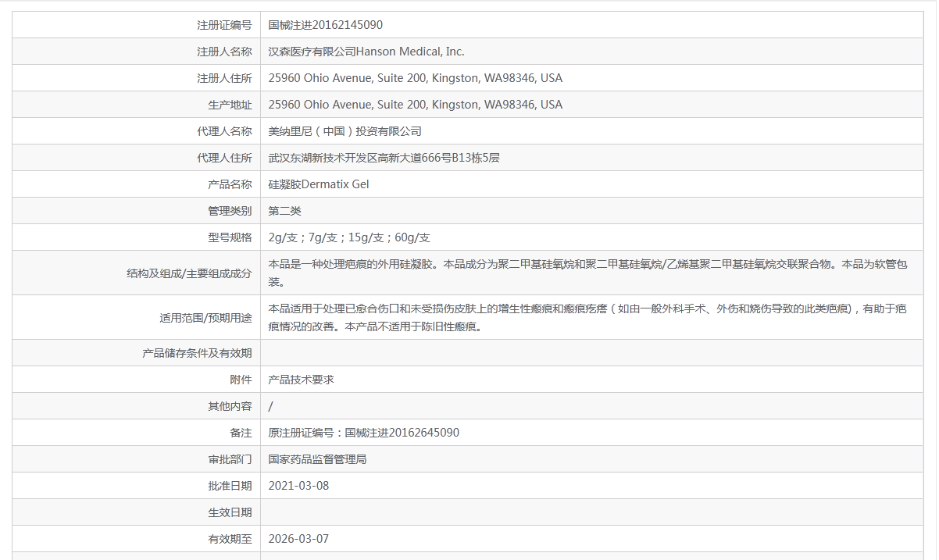The height and width of the screenshot is (560, 939).
Task: Select approving department 国家药品监督管理局
Action: [x=318, y=459]
